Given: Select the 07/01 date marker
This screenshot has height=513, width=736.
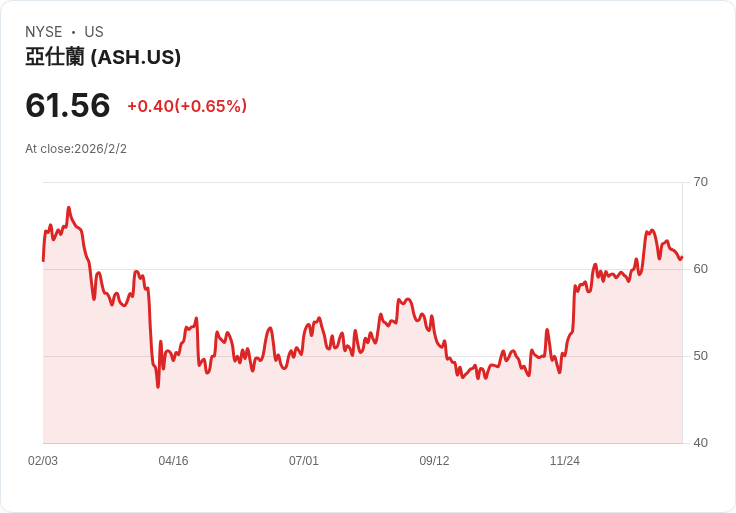Looking at the screenshot, I should click(304, 461).
